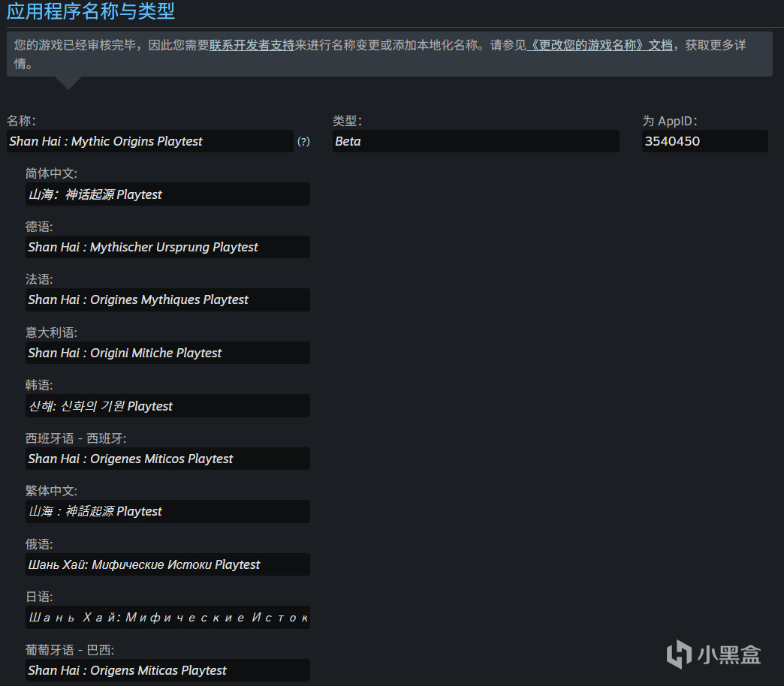The height and width of the screenshot is (686, 784).
Task: Click the 德语 field Mythischer Ursprung Playtest
Action: click(167, 247)
